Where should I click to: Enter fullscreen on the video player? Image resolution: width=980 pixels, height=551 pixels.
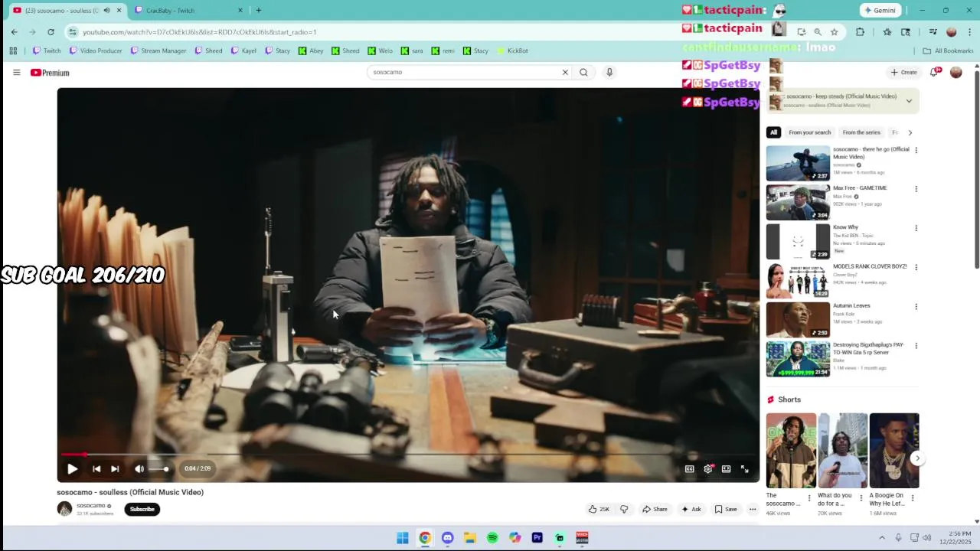point(744,468)
